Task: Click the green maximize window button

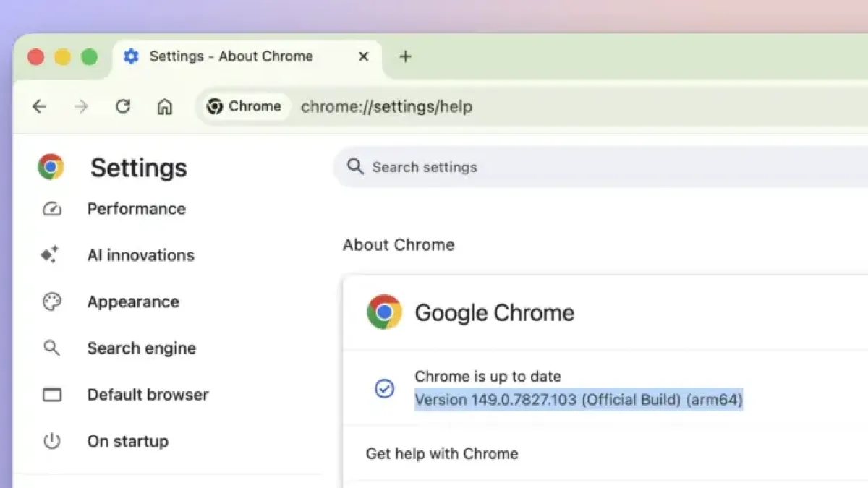Action: pyautogui.click(x=89, y=57)
